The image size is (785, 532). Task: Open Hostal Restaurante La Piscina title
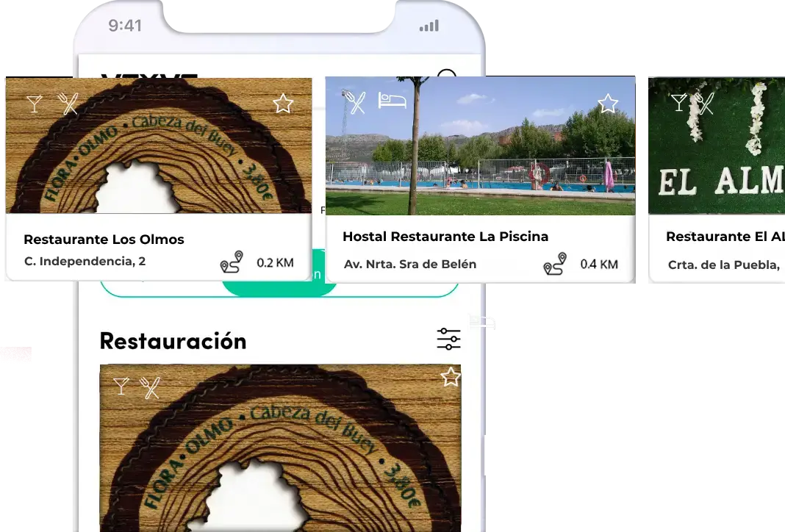tap(445, 236)
